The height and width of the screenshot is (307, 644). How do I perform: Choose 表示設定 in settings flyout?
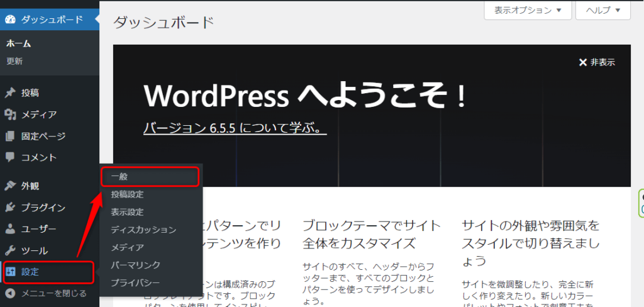pyautogui.click(x=127, y=212)
